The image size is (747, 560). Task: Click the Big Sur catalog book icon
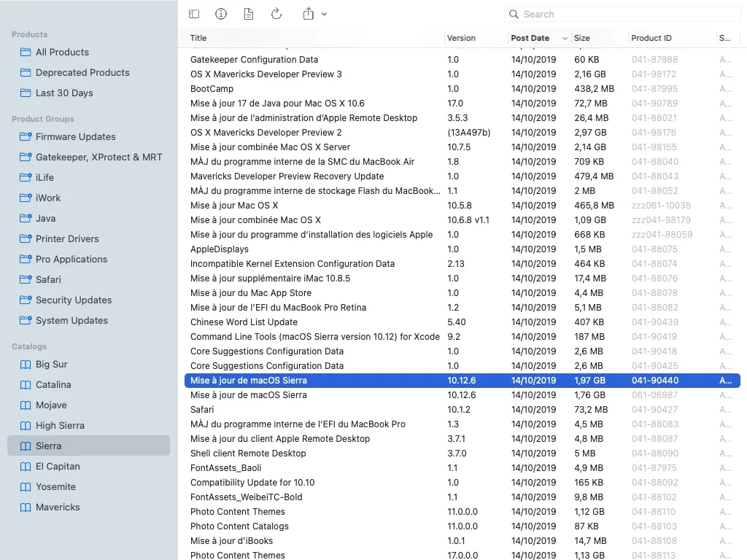click(26, 365)
